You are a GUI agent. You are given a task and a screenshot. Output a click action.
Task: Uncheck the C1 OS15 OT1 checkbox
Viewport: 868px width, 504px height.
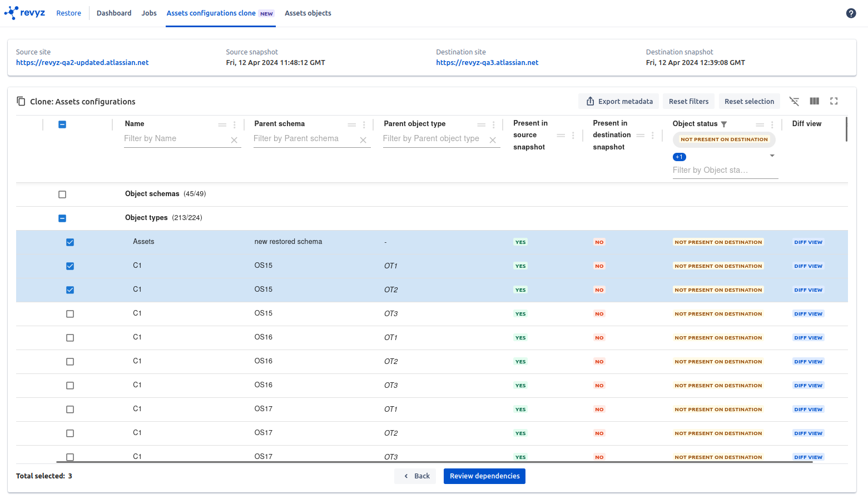(x=70, y=266)
